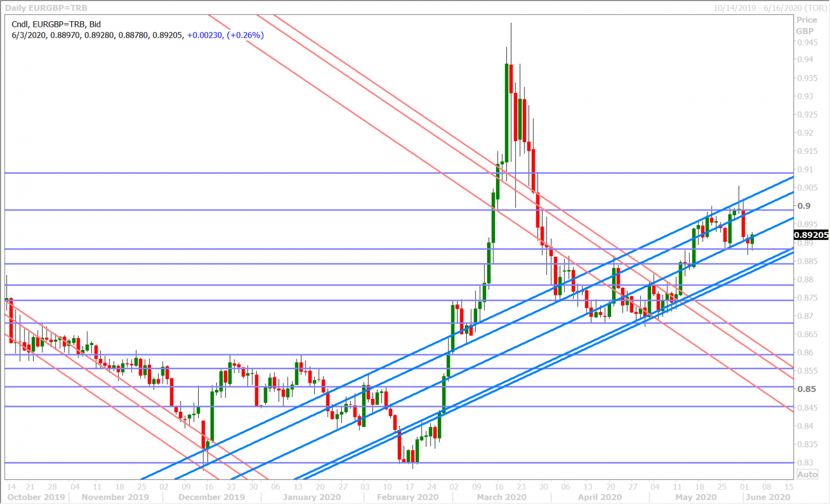Click the bold 0.9 price label
This screenshot has width=830, height=504.
pyautogui.click(x=804, y=206)
